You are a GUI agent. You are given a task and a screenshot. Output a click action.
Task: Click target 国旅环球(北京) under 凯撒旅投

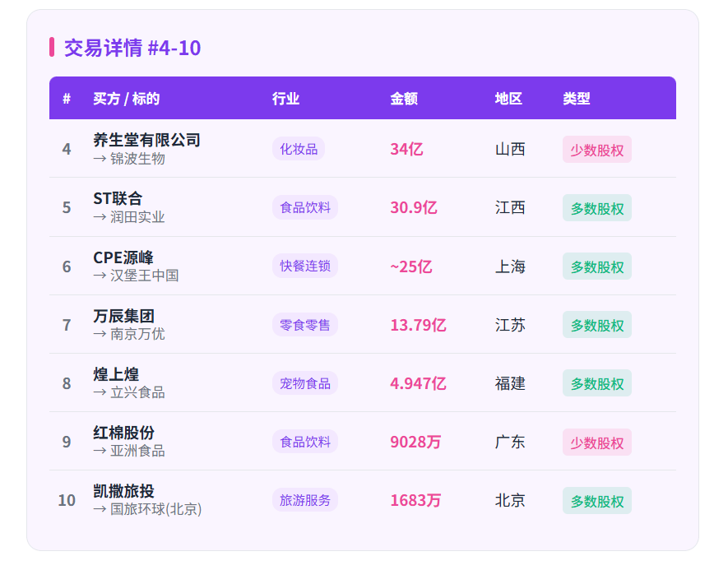pos(155,509)
